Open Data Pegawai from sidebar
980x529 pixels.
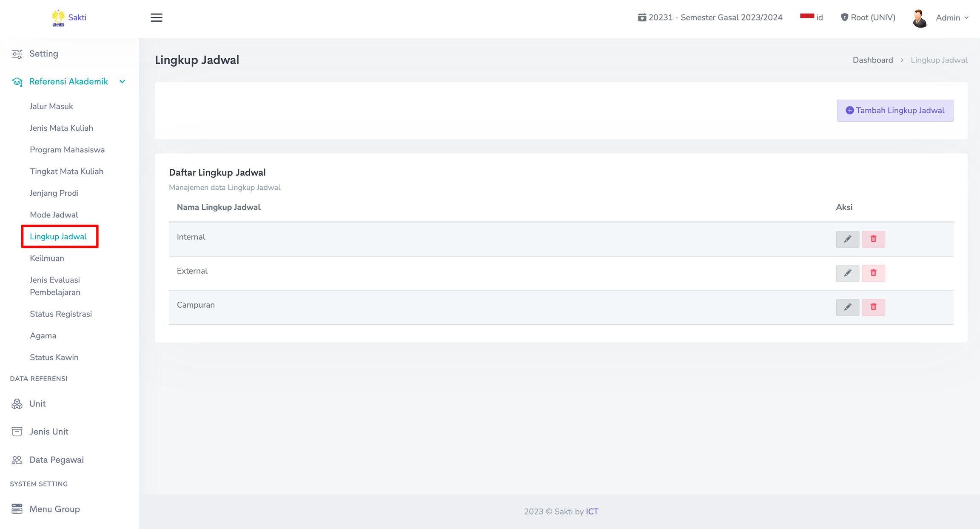[56, 460]
